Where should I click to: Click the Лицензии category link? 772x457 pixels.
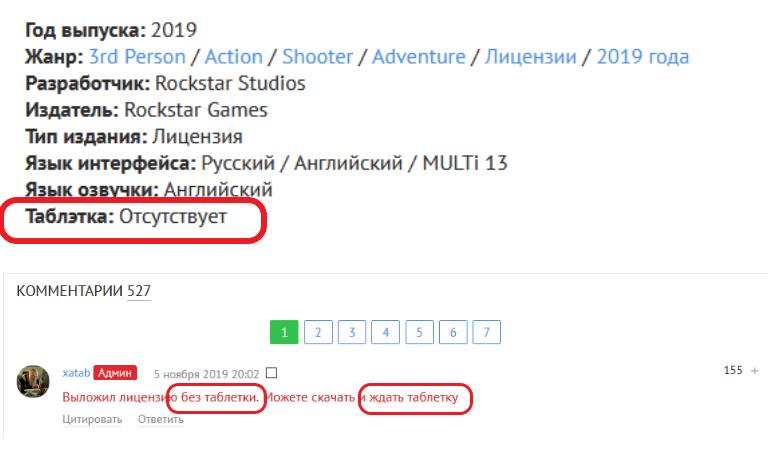click(530, 57)
